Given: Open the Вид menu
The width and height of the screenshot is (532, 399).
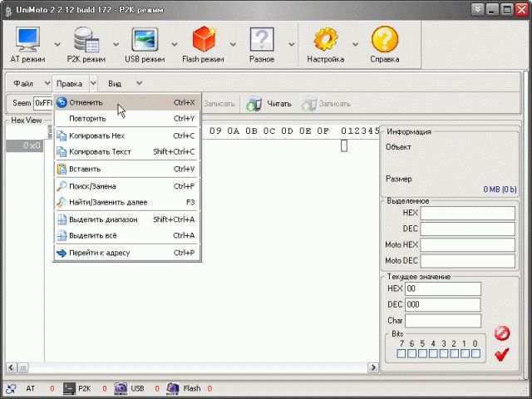Looking at the screenshot, I should [x=115, y=83].
